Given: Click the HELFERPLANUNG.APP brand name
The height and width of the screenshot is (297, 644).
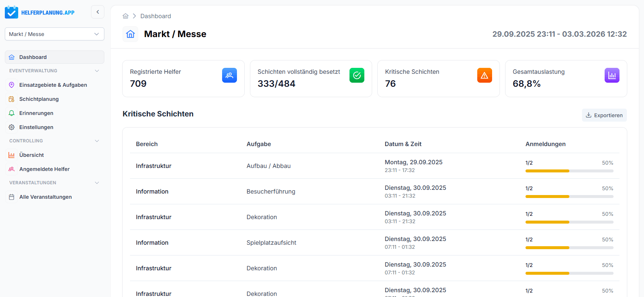Looking at the screenshot, I should tap(48, 13).
